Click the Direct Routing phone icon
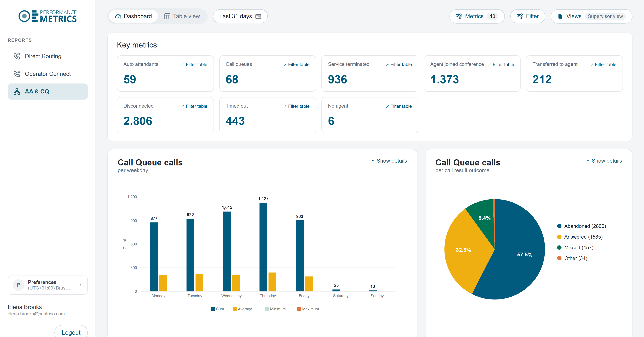This screenshot has height=337, width=644. point(17,56)
